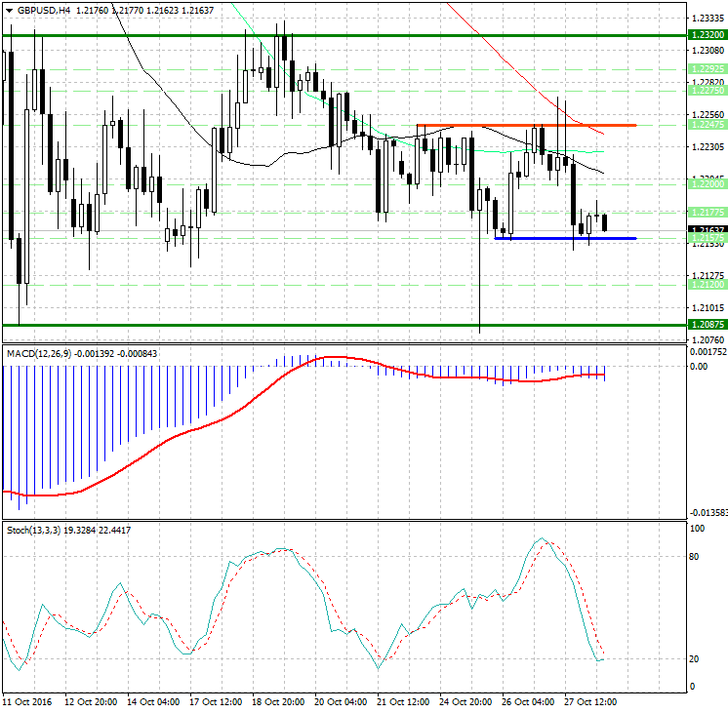Click the 24 Oct 20:00 time label
This screenshot has width=728, height=713.
(x=465, y=701)
